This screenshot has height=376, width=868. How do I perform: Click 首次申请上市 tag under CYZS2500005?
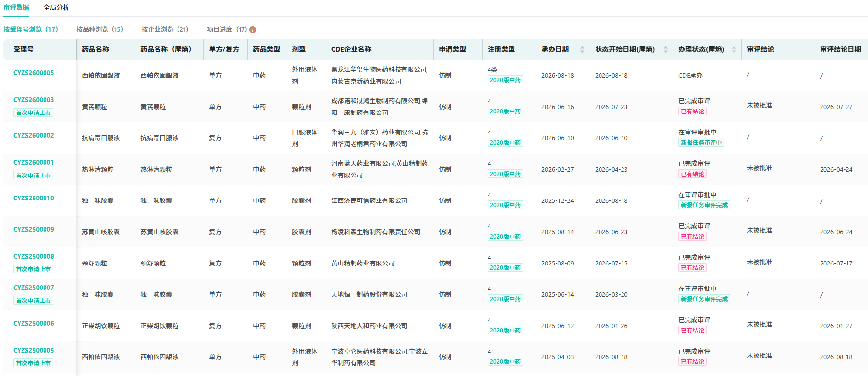click(x=33, y=363)
